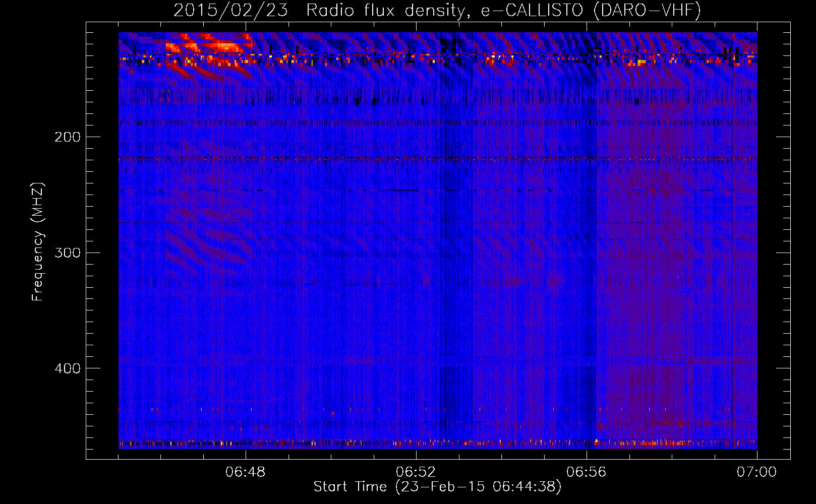Viewport: 816px width, 504px height.
Task: Click the plot title "2015/02/23 Radio flux density, e-CALLISTO (DARO-VHF)"
Action: click(437, 10)
